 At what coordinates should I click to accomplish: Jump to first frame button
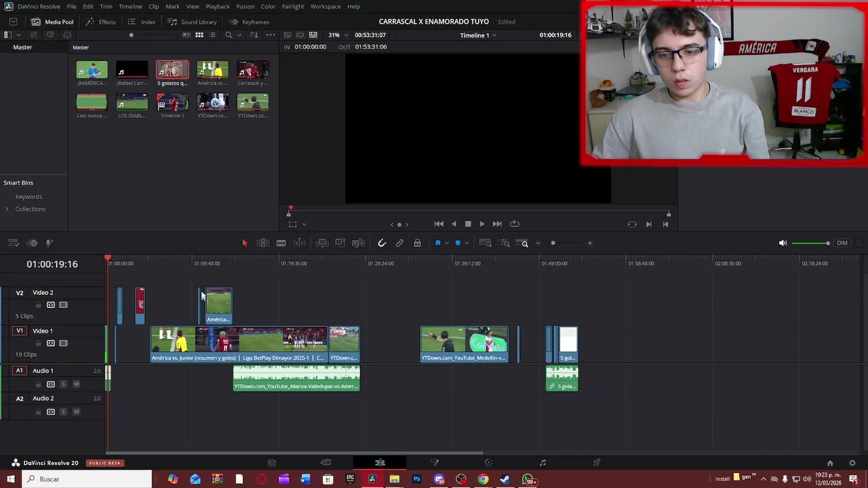point(439,224)
